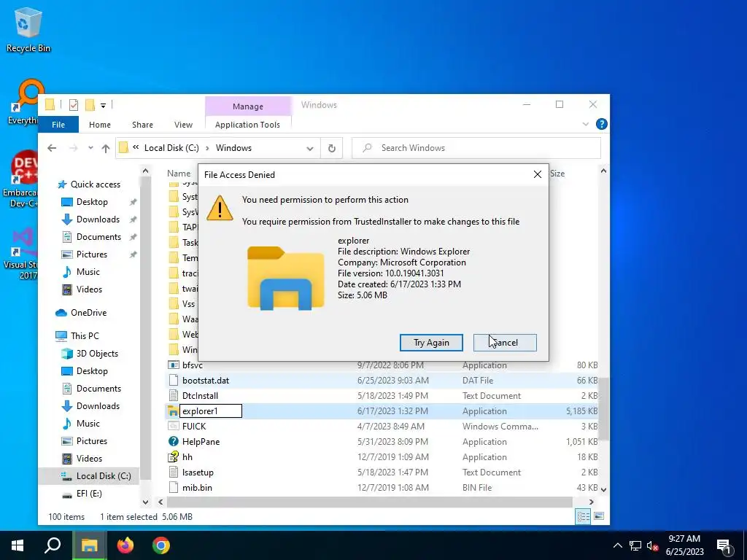Viewport: 747px width, 560px height.
Task: Open pinned Documents under Quick access
Action: point(98,237)
